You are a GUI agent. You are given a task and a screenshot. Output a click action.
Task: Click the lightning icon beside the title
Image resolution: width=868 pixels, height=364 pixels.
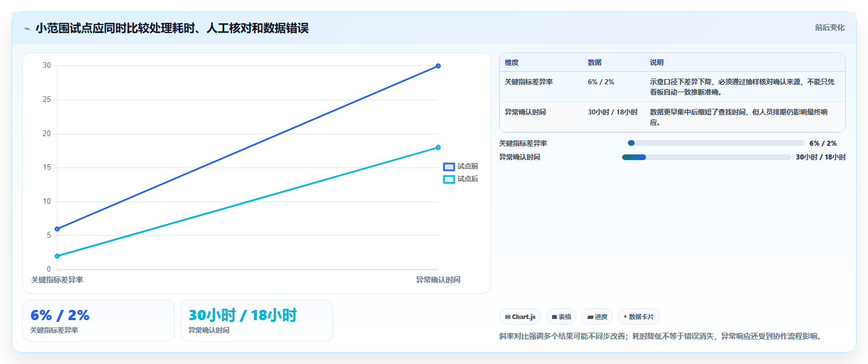click(x=27, y=28)
